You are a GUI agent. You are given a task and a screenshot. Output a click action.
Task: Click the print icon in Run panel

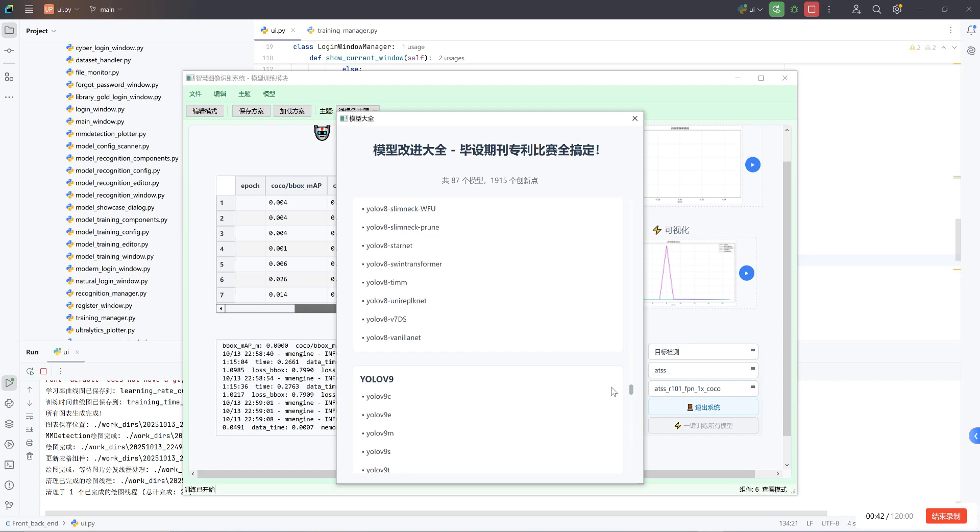30,443
